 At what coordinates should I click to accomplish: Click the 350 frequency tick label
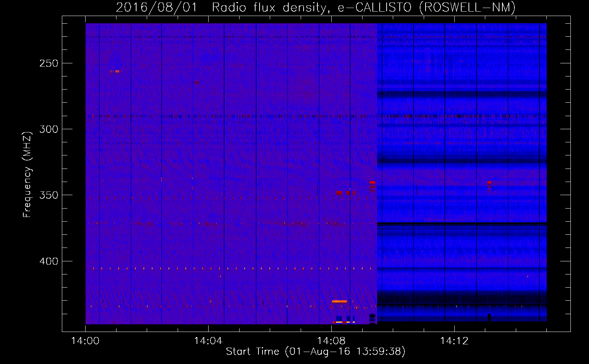point(49,195)
